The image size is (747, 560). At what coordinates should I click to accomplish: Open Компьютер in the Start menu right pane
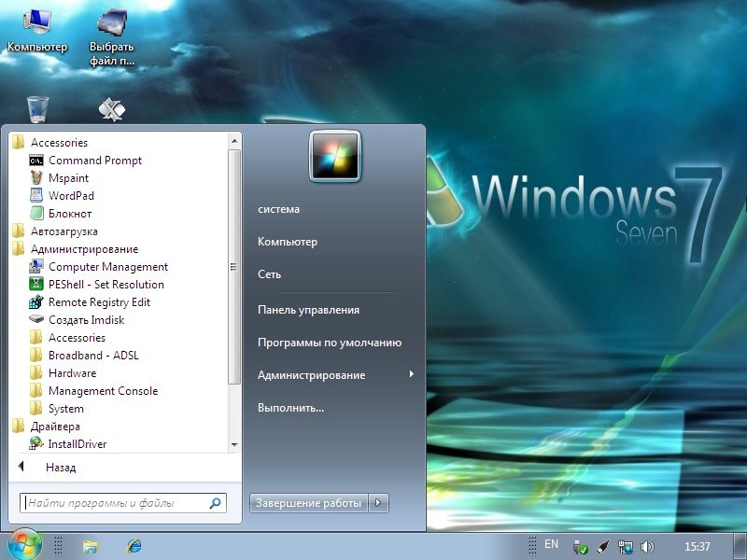(288, 242)
